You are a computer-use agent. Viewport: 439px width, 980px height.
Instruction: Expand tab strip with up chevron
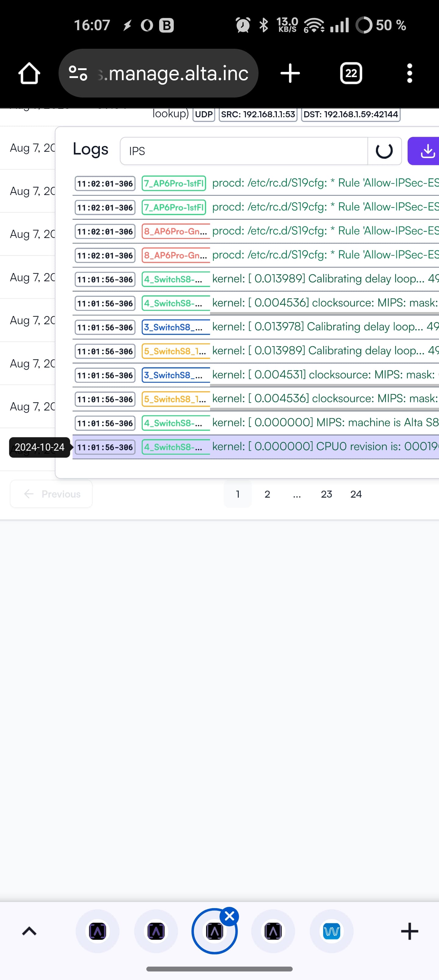click(x=29, y=931)
